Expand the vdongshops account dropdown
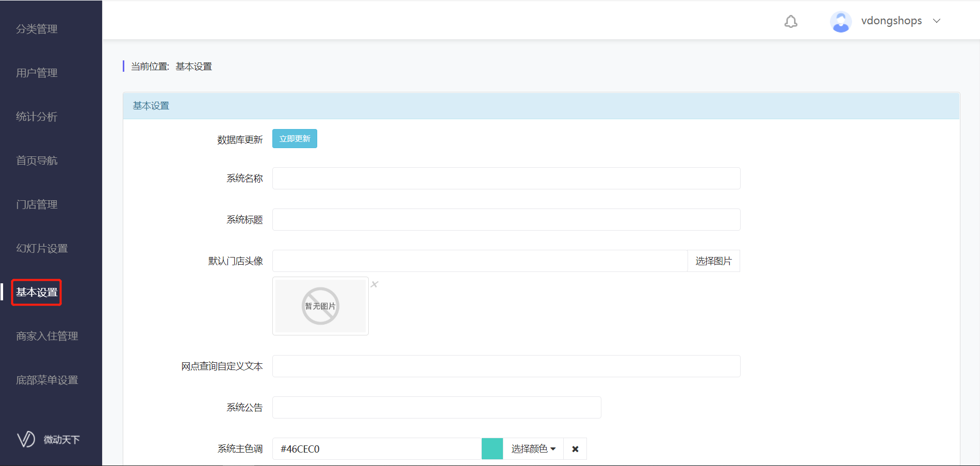Viewport: 980px width, 466px height. point(937,21)
